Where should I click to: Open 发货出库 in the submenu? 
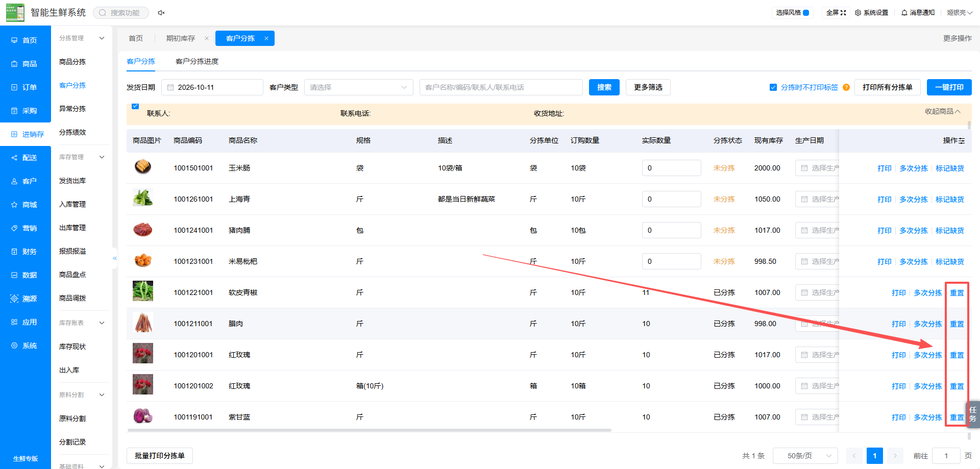[x=72, y=181]
